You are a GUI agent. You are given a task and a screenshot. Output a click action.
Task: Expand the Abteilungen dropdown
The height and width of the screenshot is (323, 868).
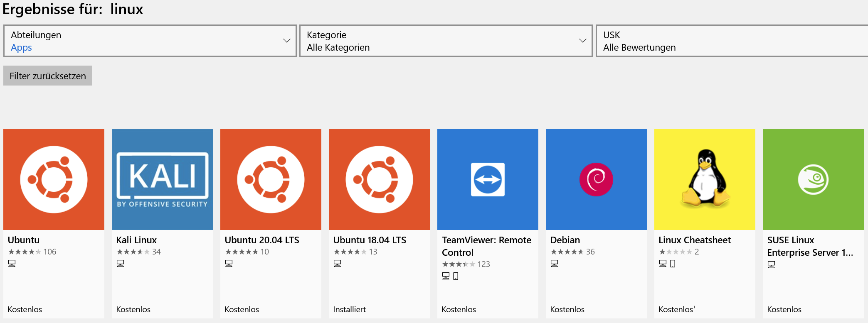pos(150,41)
